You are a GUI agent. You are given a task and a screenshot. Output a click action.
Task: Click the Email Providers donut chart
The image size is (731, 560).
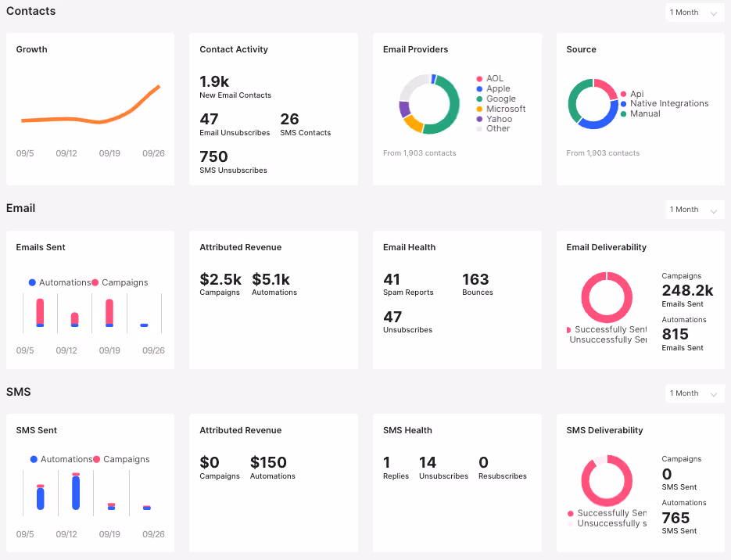pyautogui.click(x=429, y=104)
